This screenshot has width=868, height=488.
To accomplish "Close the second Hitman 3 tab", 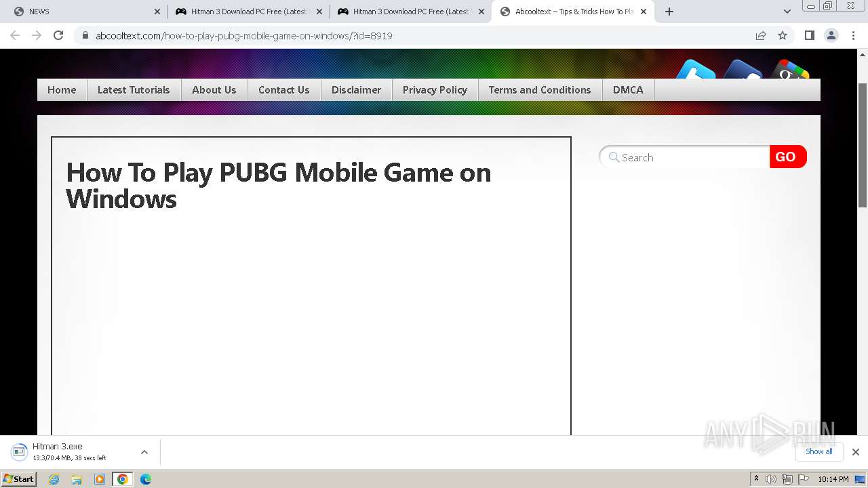I will tap(481, 12).
